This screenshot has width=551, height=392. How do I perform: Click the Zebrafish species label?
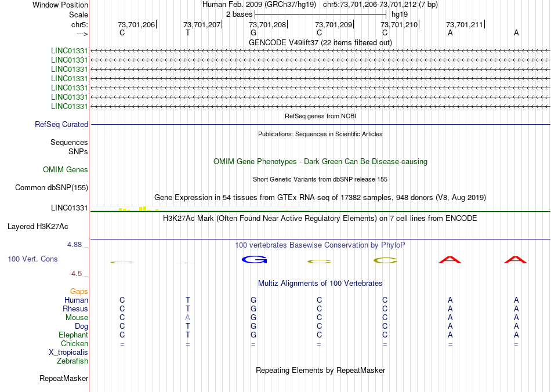[72, 361]
